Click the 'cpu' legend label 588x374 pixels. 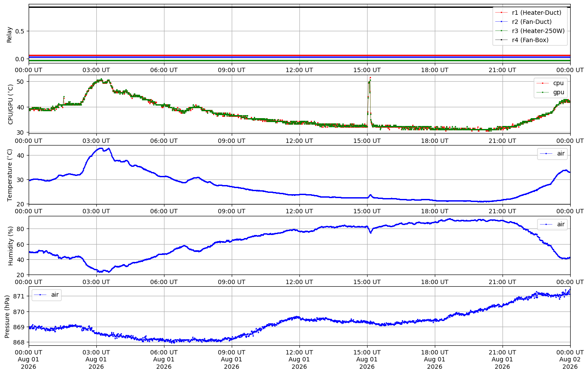(x=558, y=83)
